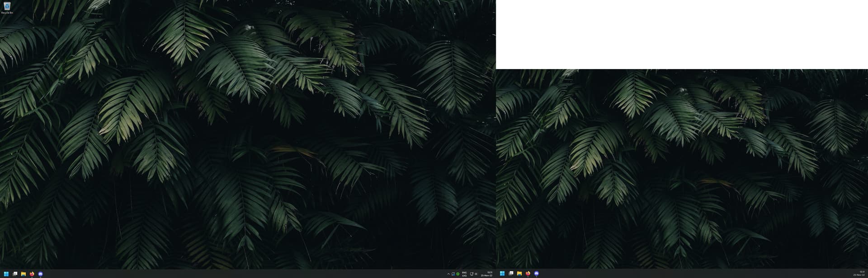Open File Explorer on left monitor taskbar
868x278 pixels.
[24, 273]
